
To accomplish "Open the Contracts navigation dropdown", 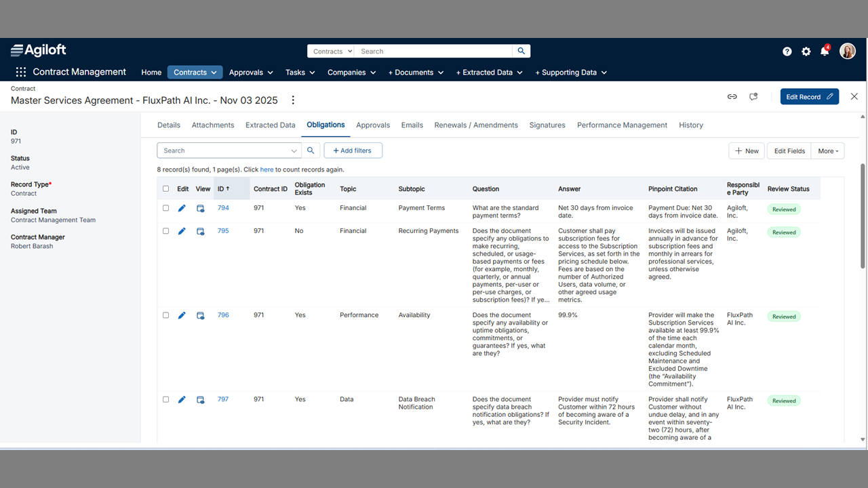I will [195, 72].
